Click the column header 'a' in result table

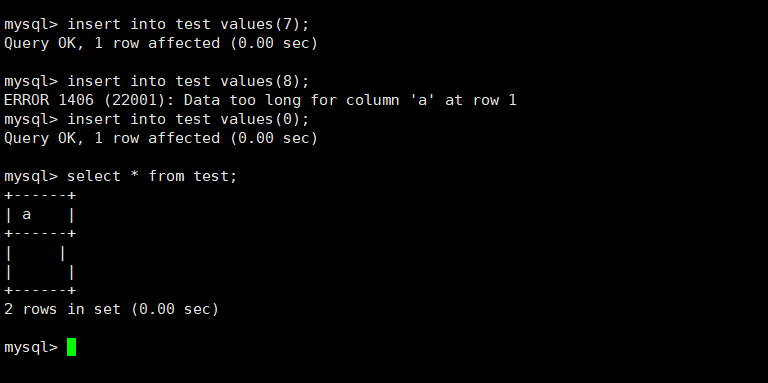point(26,215)
